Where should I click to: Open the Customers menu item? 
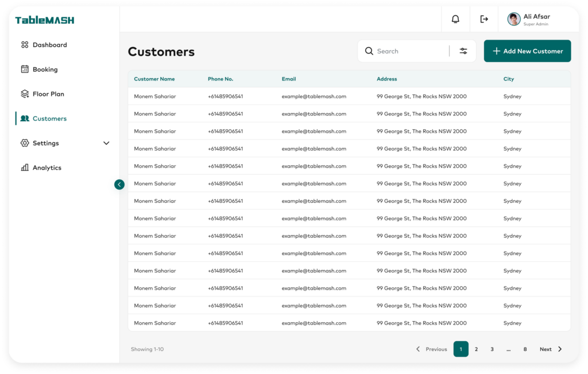(x=49, y=119)
